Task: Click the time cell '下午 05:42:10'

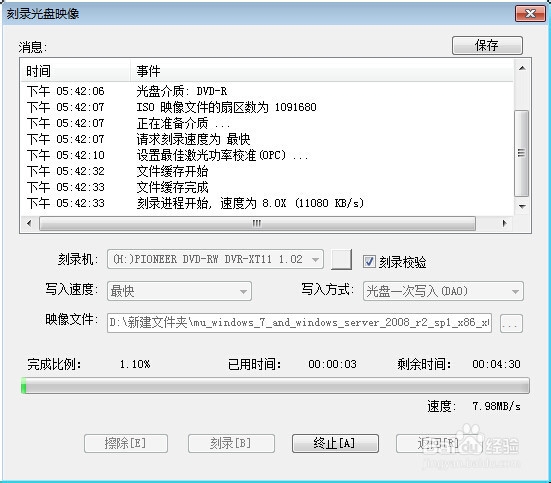Action: (66, 155)
